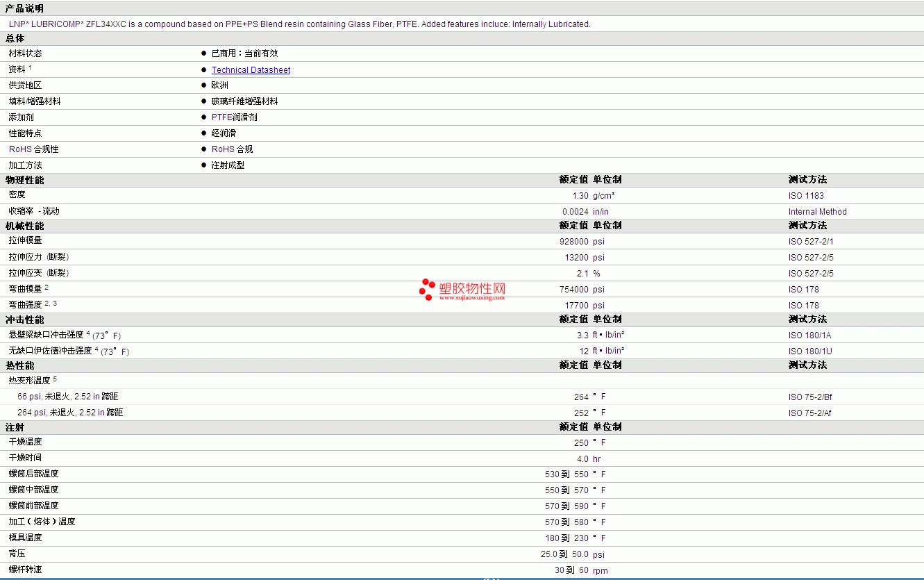Select the ISO 527-2/1 method cell
The width and height of the screenshot is (924, 580).
coord(811,242)
